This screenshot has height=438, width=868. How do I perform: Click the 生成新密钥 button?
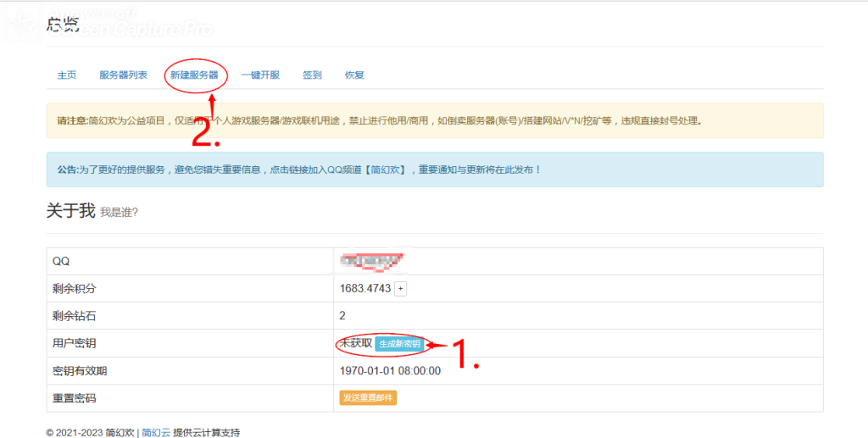point(398,344)
